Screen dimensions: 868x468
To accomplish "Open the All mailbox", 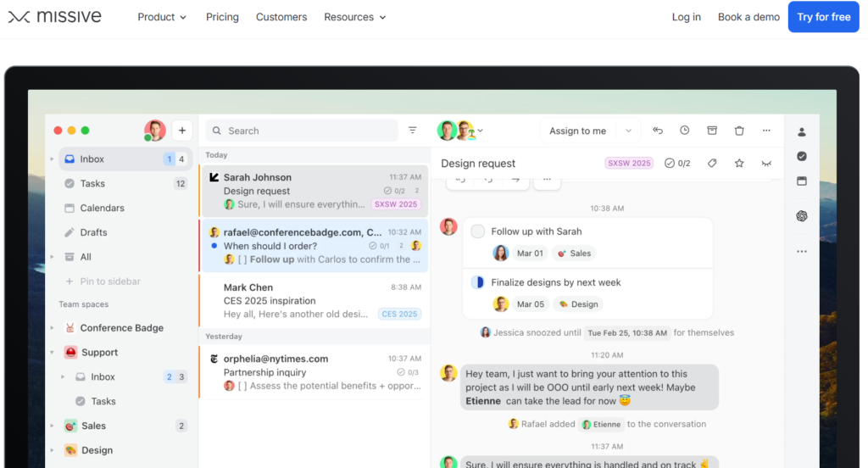I will (x=125, y=256).
